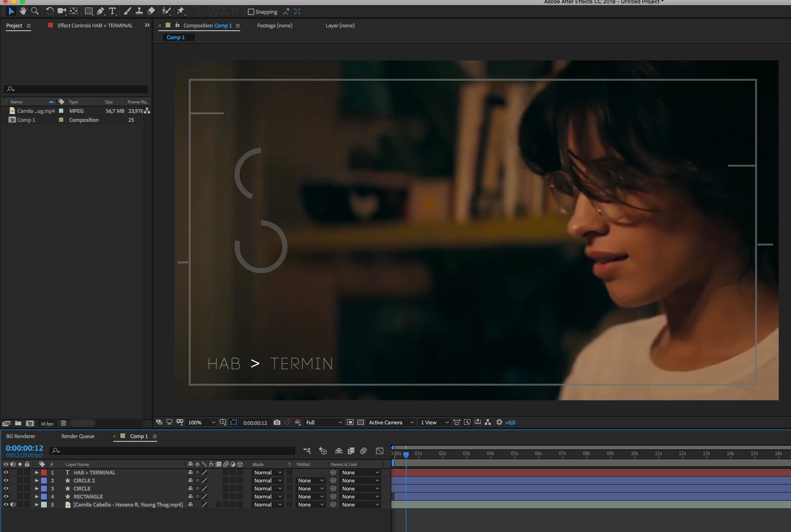Screen dimensions: 791x532
Task: Create a new folder in Project panel
Action: pos(18,423)
